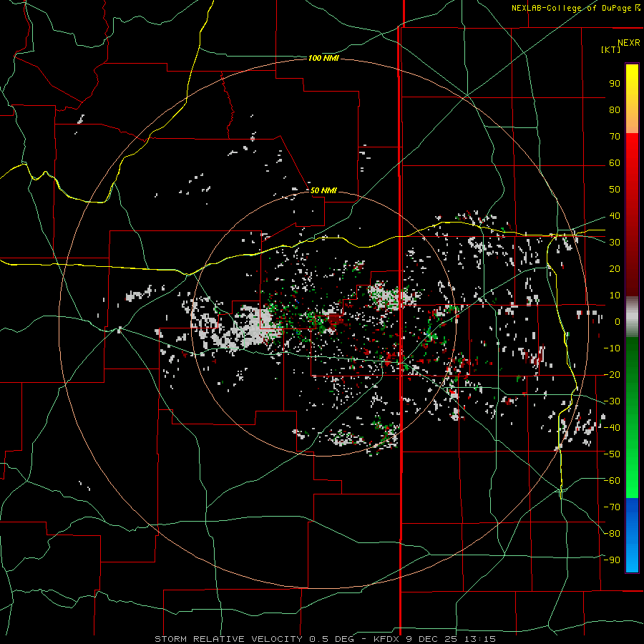Click the -20 value on the velocity scale

point(612,375)
